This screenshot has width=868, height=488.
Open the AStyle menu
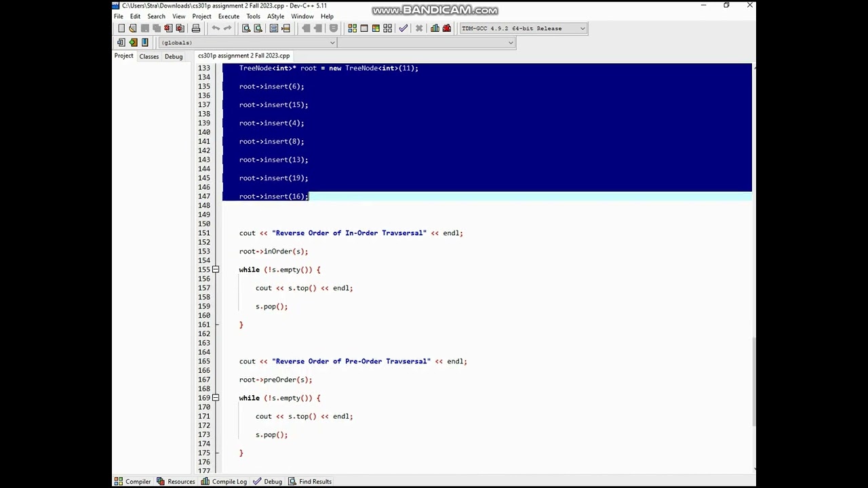pos(275,16)
